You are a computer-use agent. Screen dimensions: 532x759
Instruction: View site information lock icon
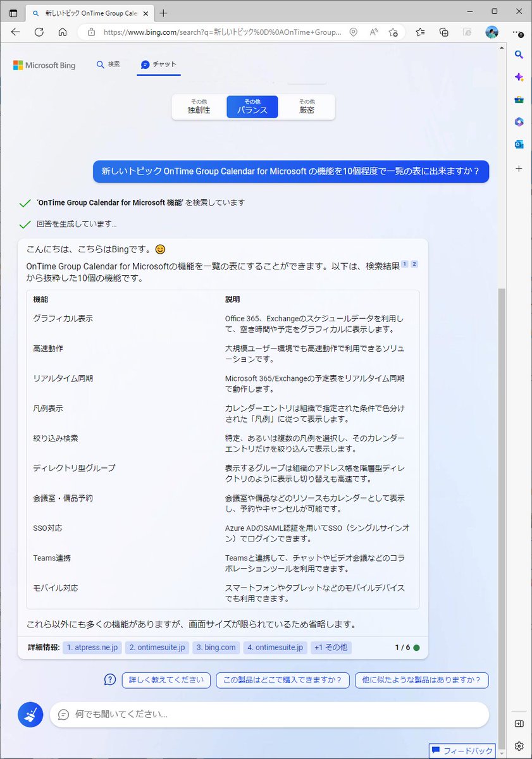point(91,32)
